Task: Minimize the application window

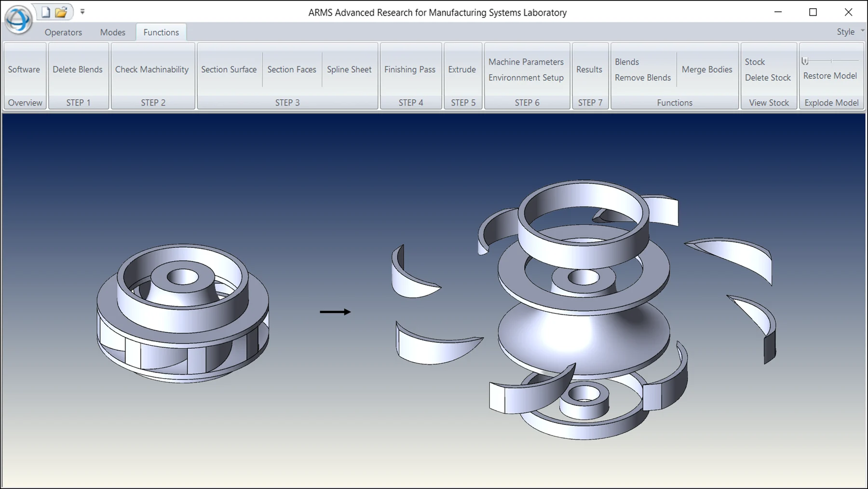Action: click(x=778, y=12)
